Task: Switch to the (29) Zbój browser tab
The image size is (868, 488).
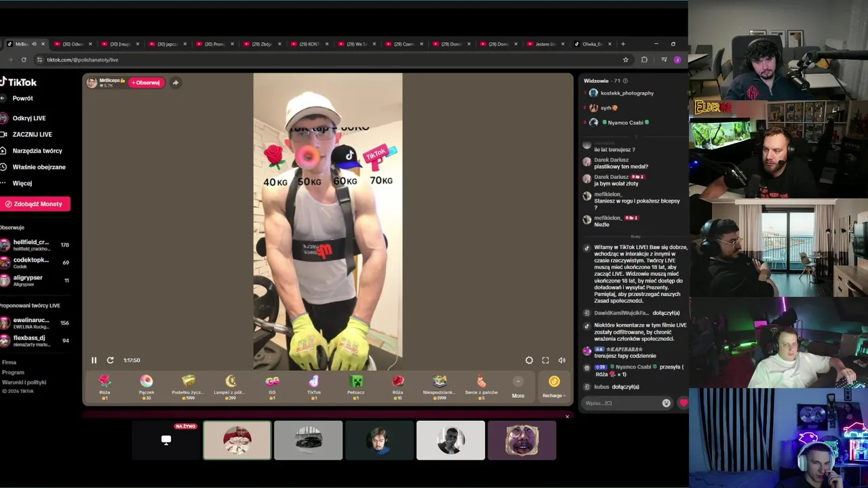Action: tap(260, 44)
